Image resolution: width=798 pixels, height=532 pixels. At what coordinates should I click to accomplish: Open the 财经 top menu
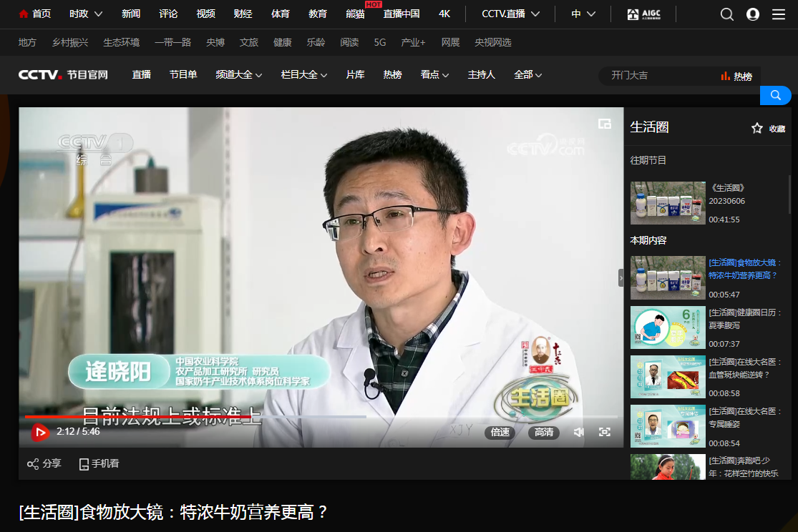pos(243,14)
